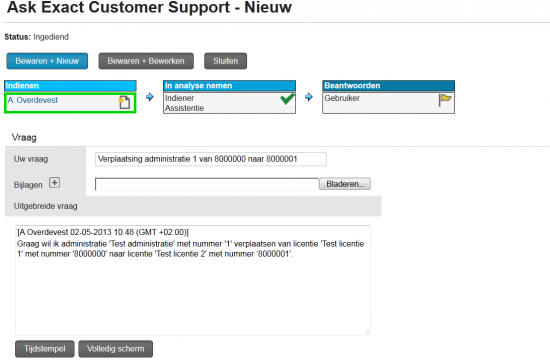Viewport: 550px width, 360px height.
Task: Click the Bewaren + Nieuw button
Action: 47,61
